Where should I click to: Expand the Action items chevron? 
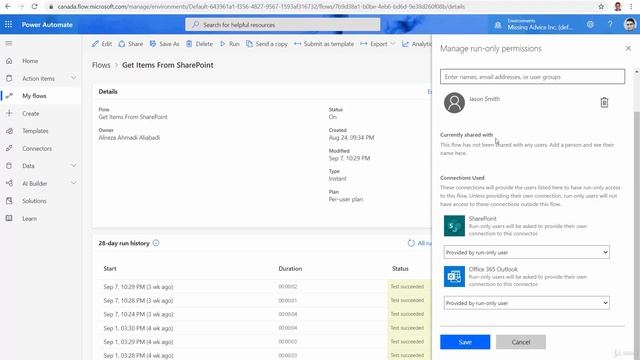click(x=73, y=78)
